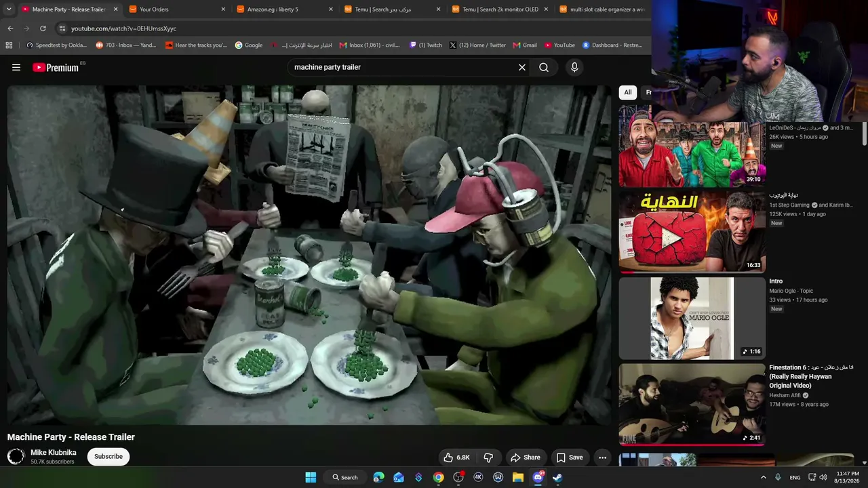The image size is (868, 488).
Task: Subscribe to Mike Klubnika
Action: tap(108, 457)
